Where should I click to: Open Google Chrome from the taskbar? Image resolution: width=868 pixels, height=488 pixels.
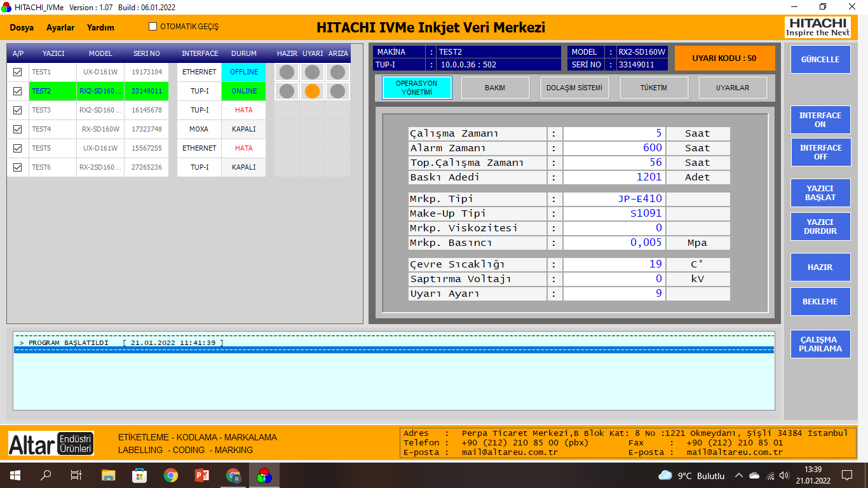coord(170,475)
